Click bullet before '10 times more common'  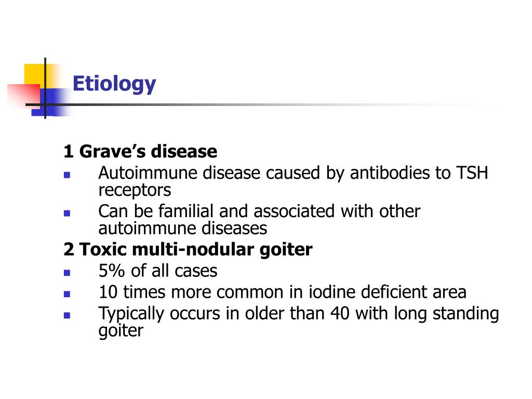click(x=67, y=294)
